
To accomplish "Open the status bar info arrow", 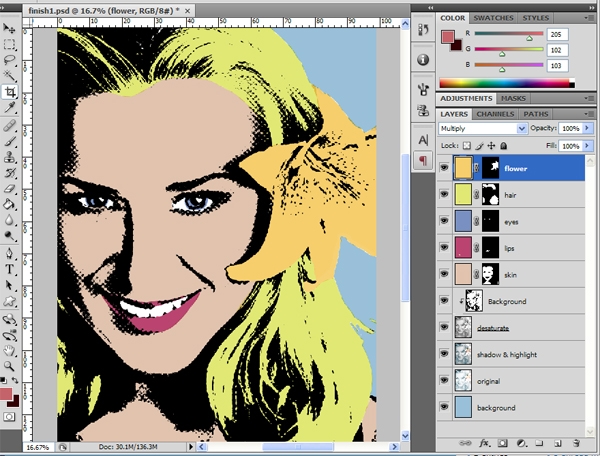I will coord(191,446).
